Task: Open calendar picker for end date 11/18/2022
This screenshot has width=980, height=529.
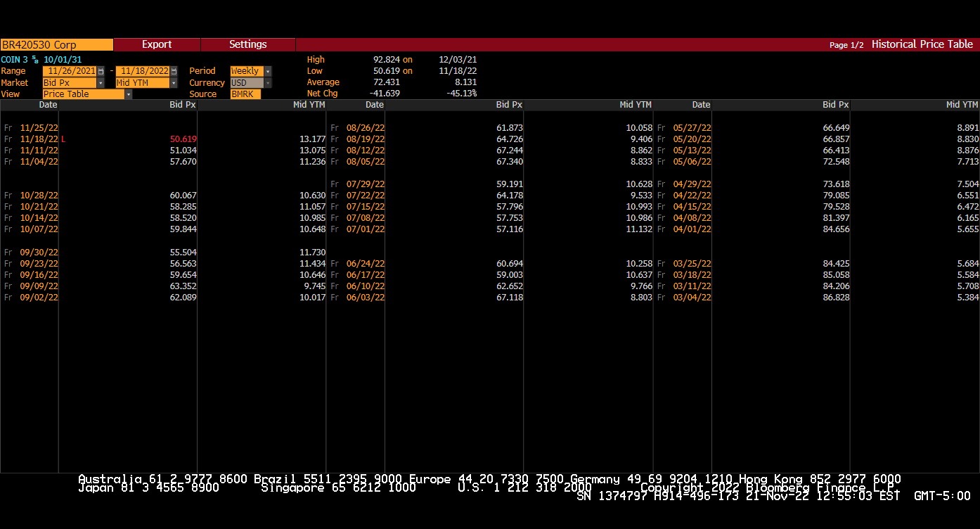Action: (x=174, y=71)
